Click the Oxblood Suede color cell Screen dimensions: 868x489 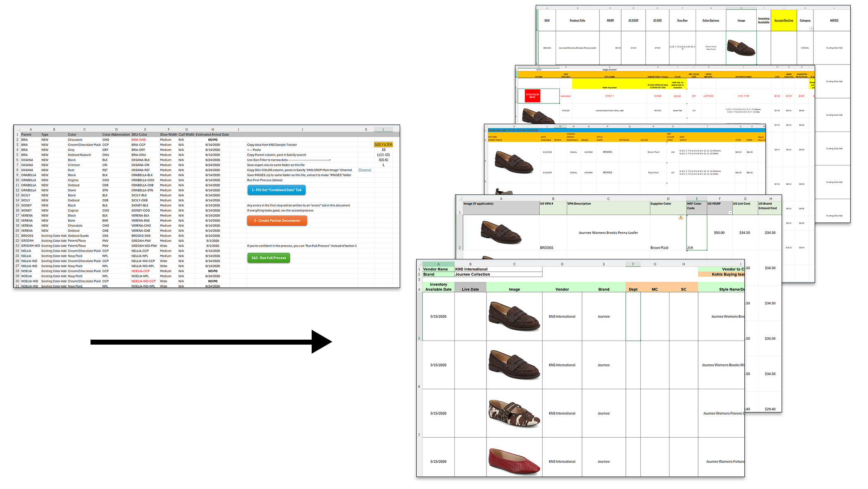click(x=84, y=236)
